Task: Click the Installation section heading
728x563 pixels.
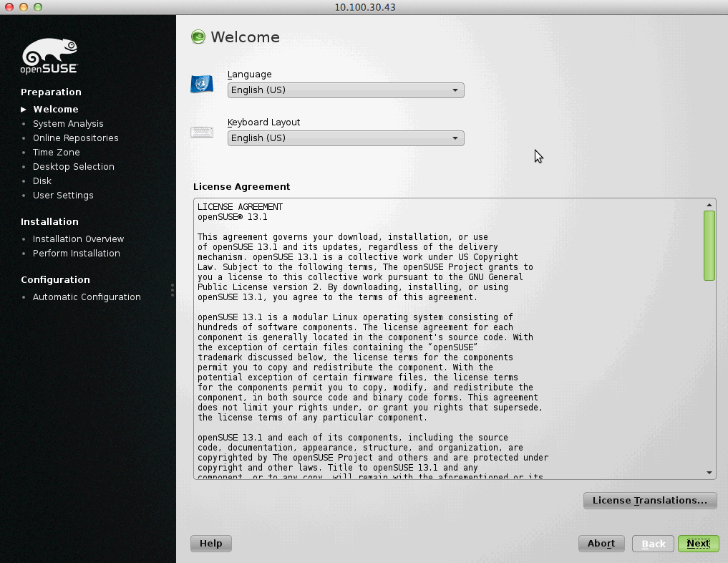Action: (49, 221)
